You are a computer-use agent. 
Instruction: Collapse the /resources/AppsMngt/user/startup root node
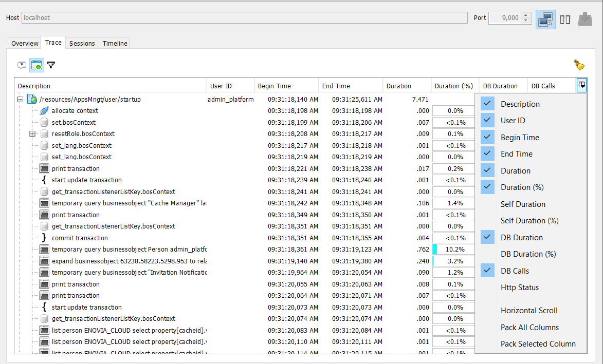coord(19,99)
